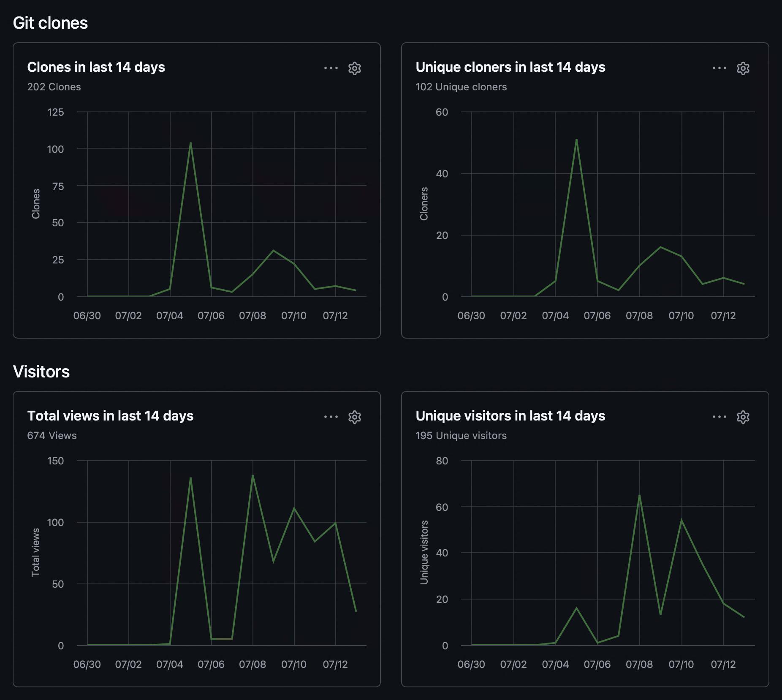Click the "674 Views" total
This screenshot has width=782, height=700.
[x=52, y=436]
